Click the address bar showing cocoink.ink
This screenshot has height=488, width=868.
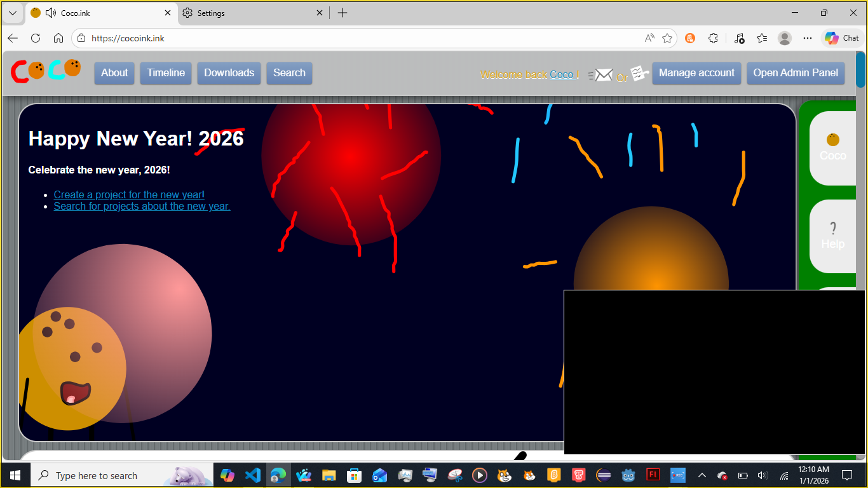[356, 38]
